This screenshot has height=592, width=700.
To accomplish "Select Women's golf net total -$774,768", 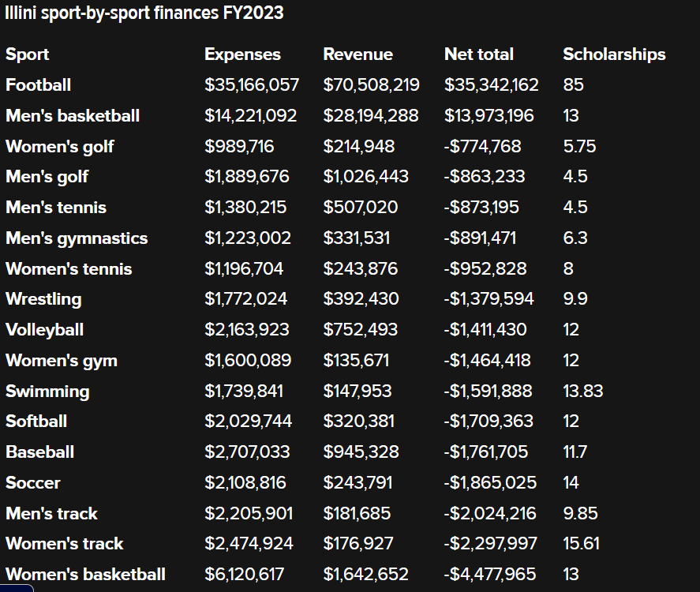I will (482, 147).
